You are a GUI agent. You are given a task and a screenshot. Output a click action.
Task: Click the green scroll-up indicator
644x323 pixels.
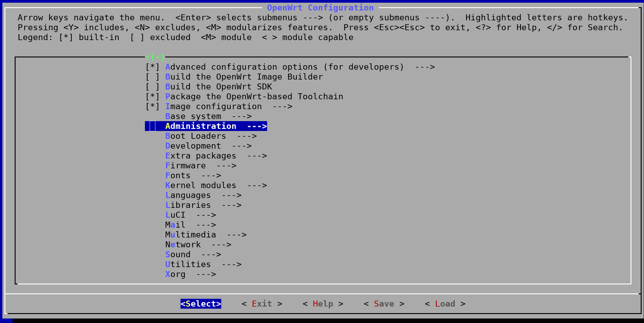tap(155, 57)
